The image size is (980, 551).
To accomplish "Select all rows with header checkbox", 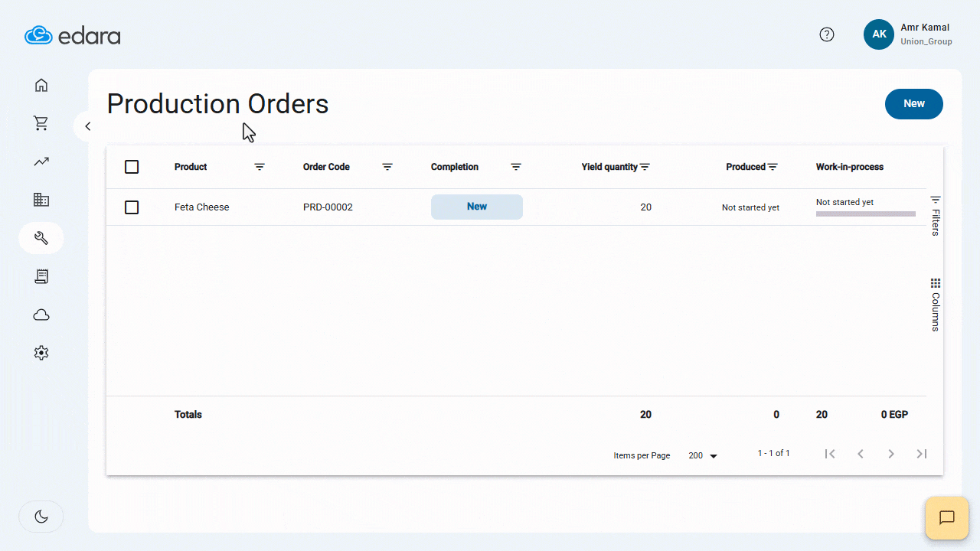I will point(132,167).
